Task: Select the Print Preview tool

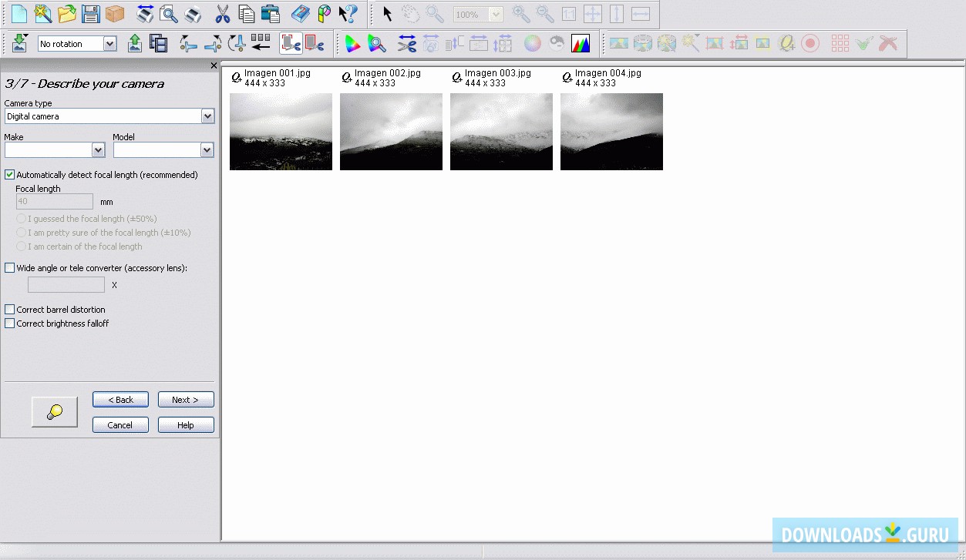Action: 167,14
